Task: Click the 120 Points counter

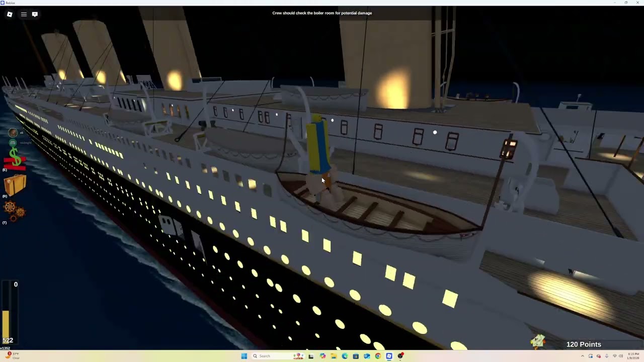Action: click(x=584, y=344)
